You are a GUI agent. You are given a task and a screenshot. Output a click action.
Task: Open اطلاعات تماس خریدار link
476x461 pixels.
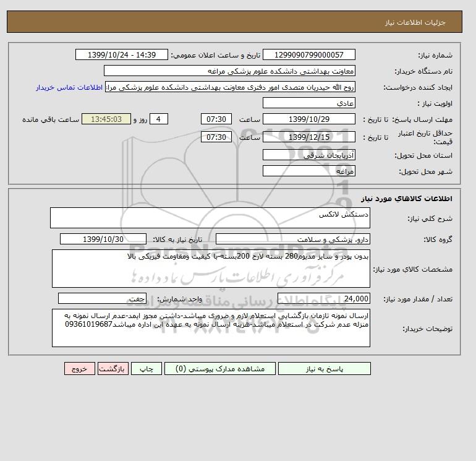point(69,87)
